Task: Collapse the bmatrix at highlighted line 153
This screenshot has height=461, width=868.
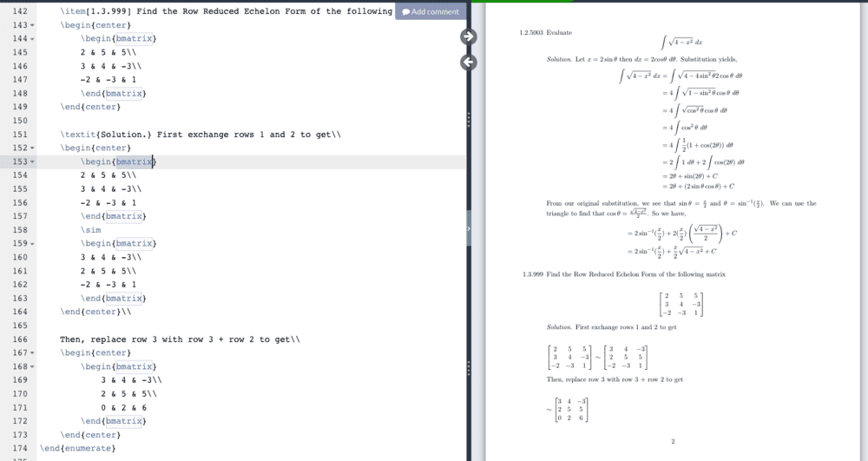Action: pyautogui.click(x=32, y=162)
